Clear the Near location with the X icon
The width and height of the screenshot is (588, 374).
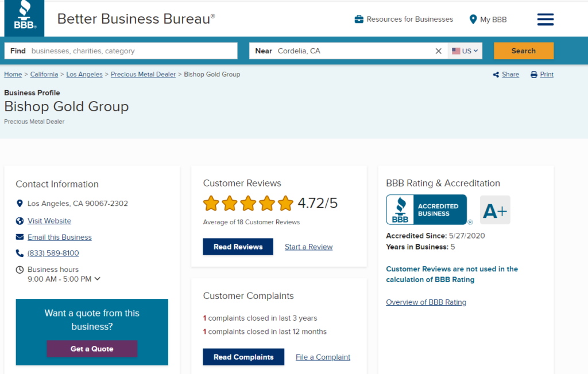click(438, 51)
